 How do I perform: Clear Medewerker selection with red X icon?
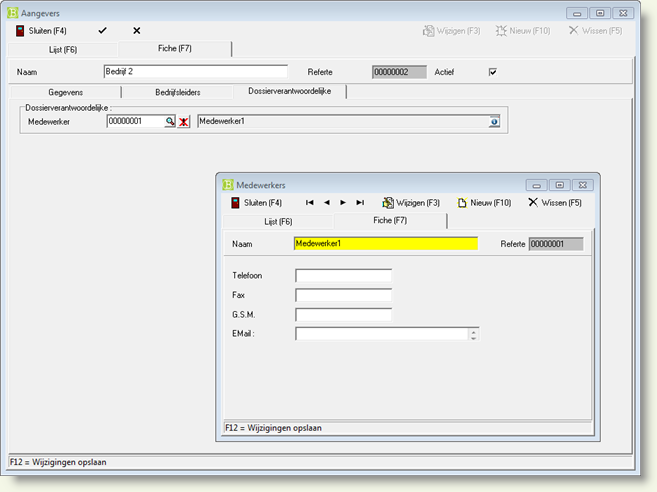click(184, 122)
